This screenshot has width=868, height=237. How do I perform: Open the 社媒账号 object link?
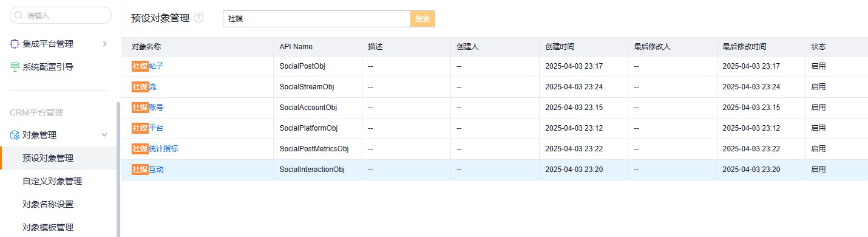coord(147,108)
